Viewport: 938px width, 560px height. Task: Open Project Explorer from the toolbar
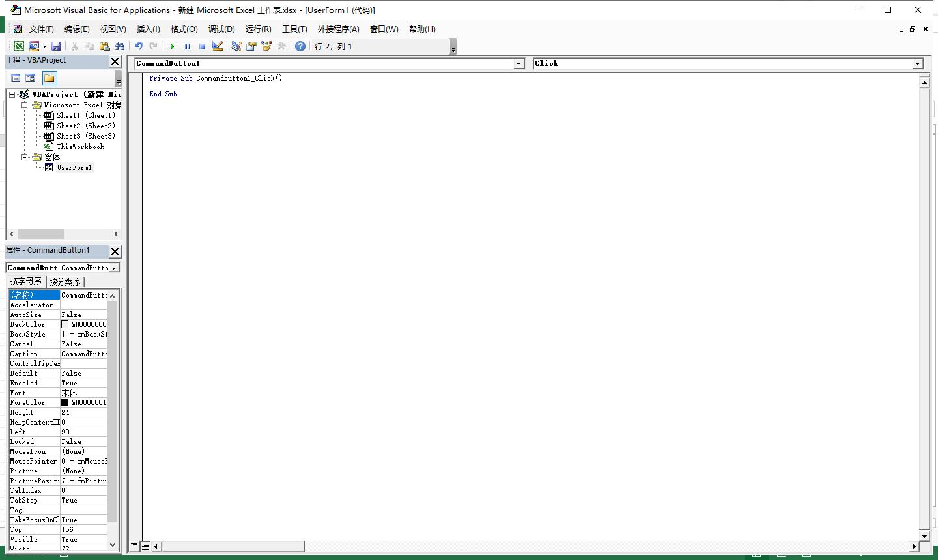236,46
